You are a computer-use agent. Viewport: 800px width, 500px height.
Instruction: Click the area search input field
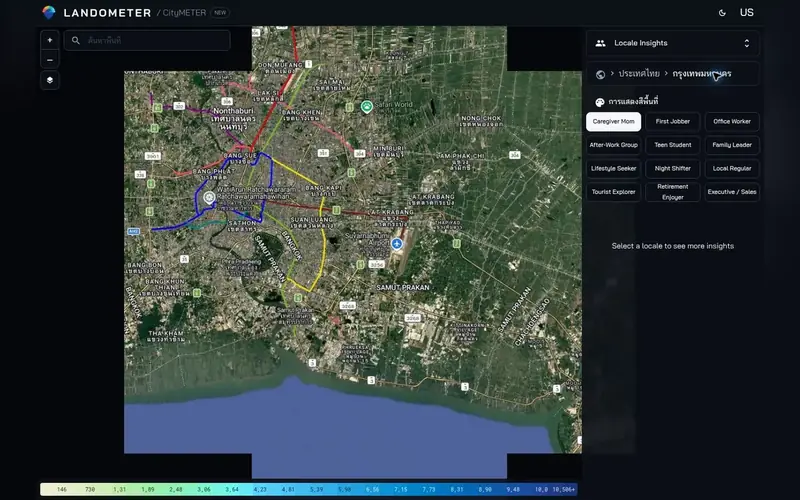(147, 40)
